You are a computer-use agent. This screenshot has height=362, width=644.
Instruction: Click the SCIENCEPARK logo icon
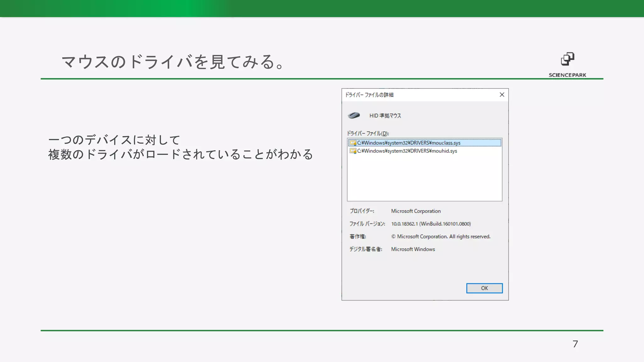pos(567,59)
